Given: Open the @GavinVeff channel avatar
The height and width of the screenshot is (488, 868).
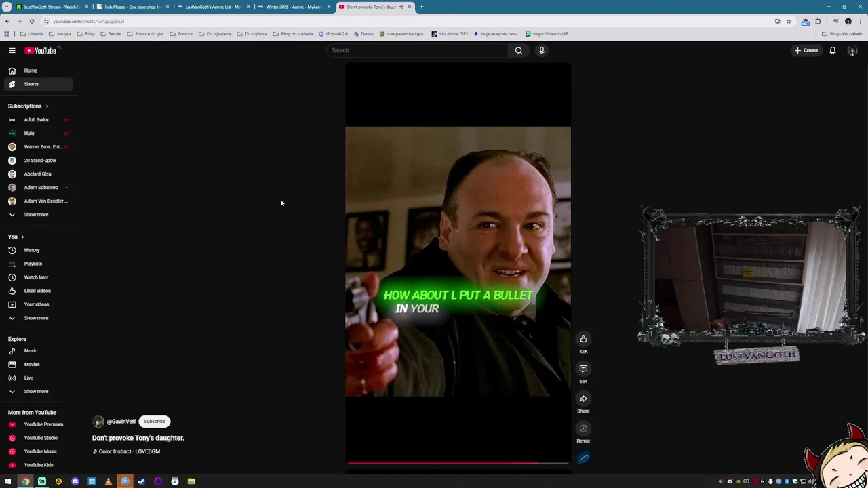Looking at the screenshot, I should pyautogui.click(x=98, y=422).
